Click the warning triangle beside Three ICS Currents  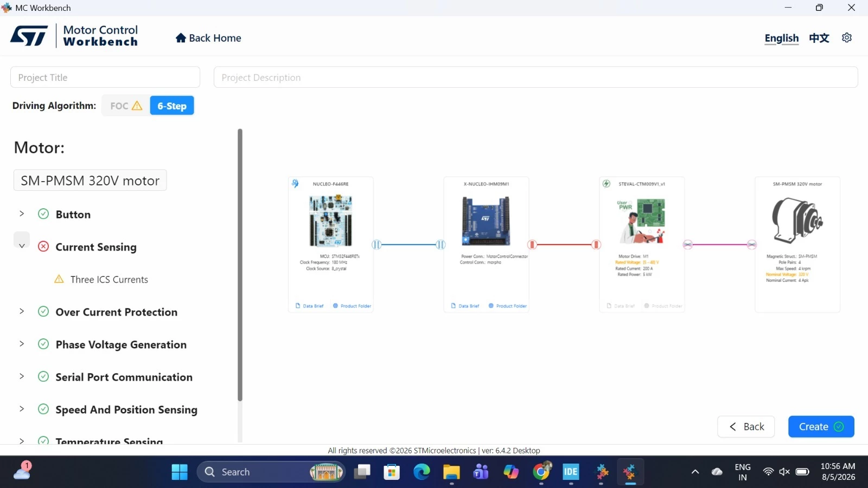59,279
